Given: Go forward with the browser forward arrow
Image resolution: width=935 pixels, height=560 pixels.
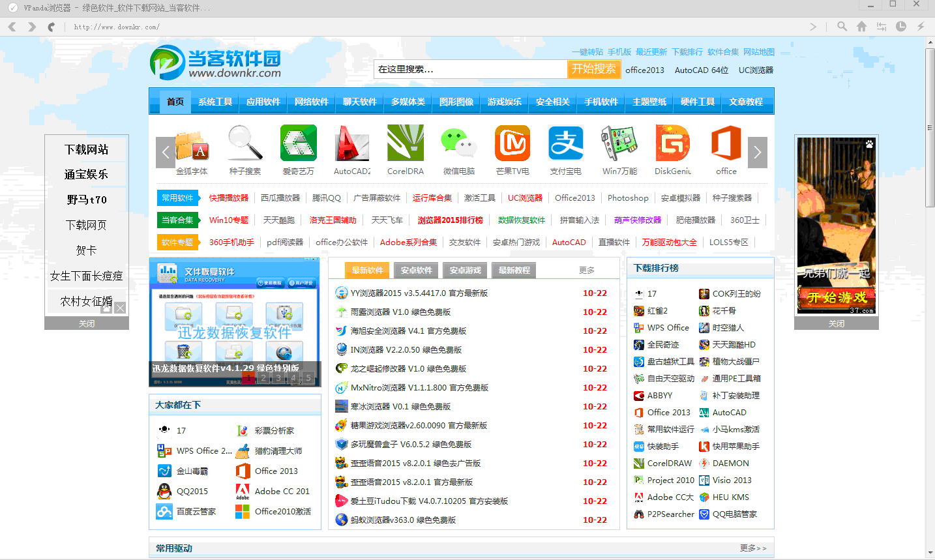Looking at the screenshot, I should pos(31,27).
